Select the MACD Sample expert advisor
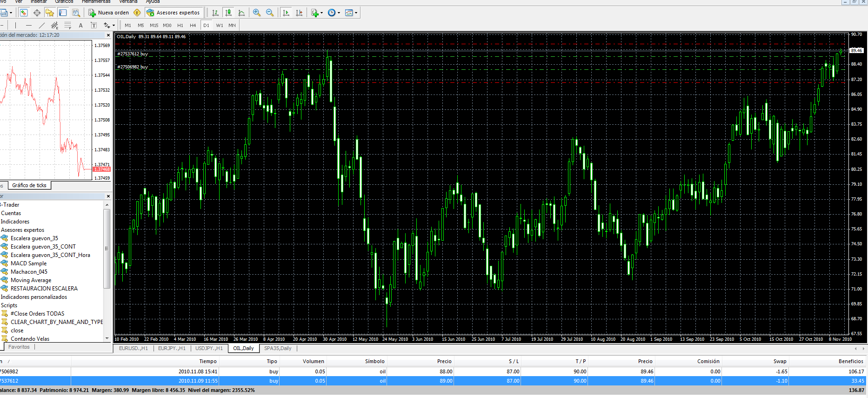868x398 pixels. (28, 263)
